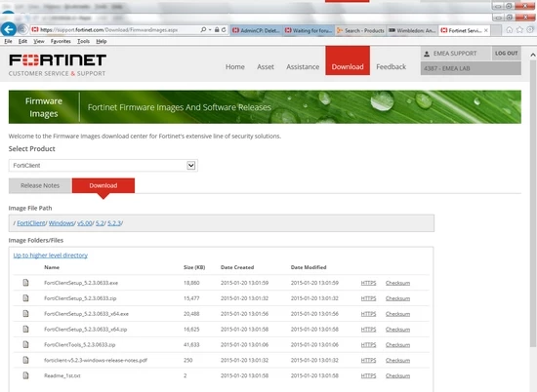Click FortiClientTools_5.2.3.0633.zip file name
537x392 pixels.
pos(80,345)
